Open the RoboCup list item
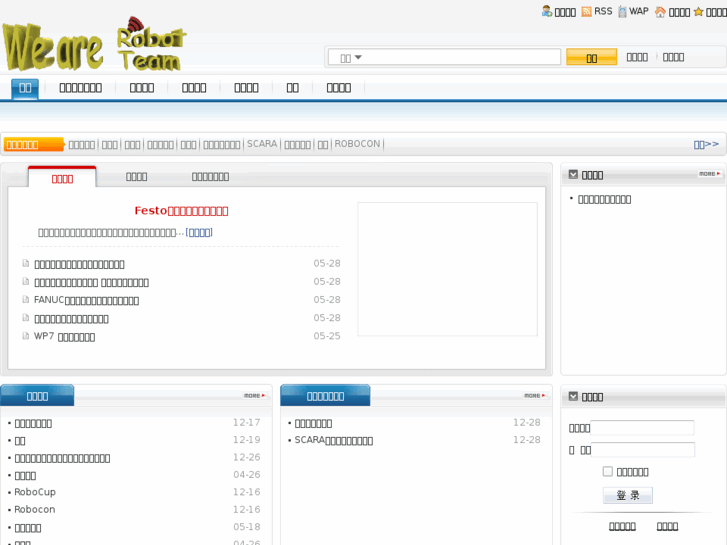Screen dimensions: 727x545 pyautogui.click(x=35, y=492)
